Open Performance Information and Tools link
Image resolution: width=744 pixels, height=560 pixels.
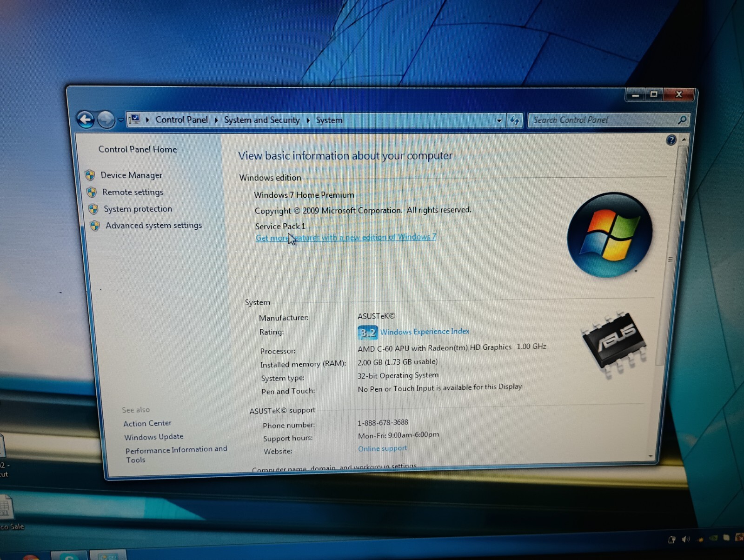coord(176,454)
